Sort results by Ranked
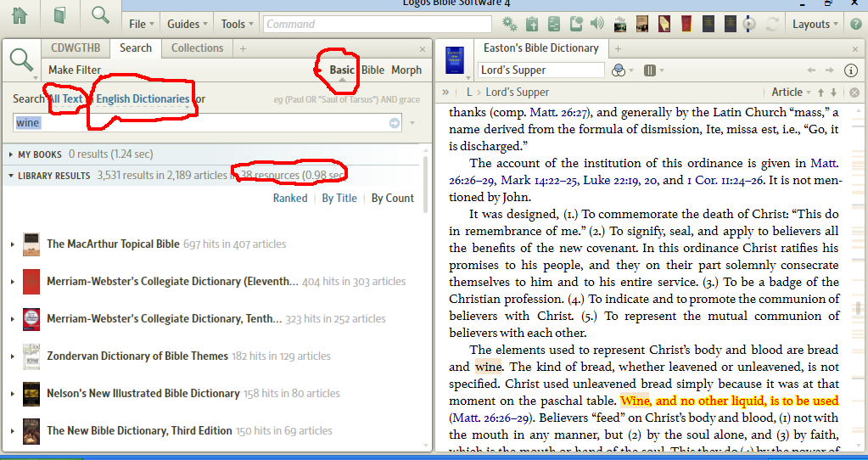Viewport: 868px width, 460px height. [x=290, y=198]
